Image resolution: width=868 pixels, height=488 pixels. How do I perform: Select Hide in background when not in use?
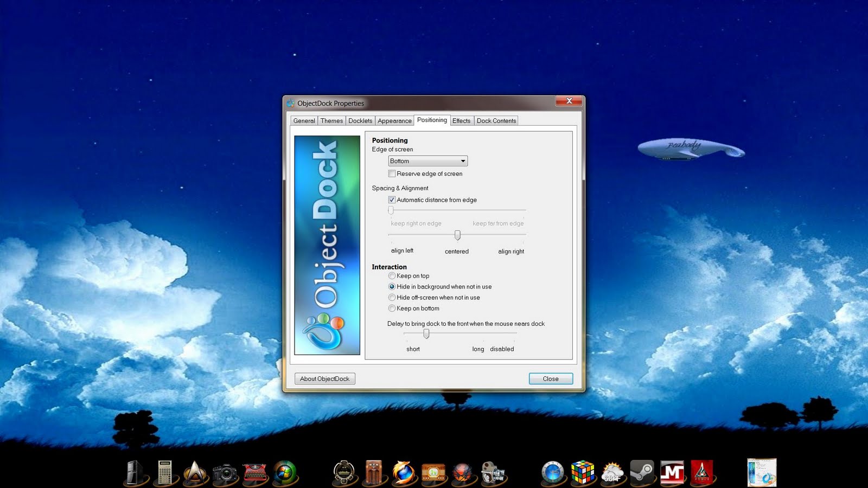tap(392, 286)
